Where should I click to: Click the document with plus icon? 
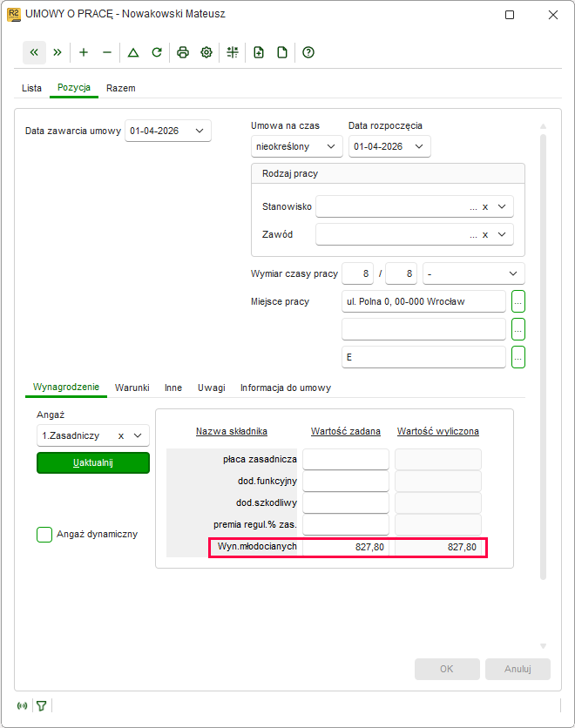point(259,52)
